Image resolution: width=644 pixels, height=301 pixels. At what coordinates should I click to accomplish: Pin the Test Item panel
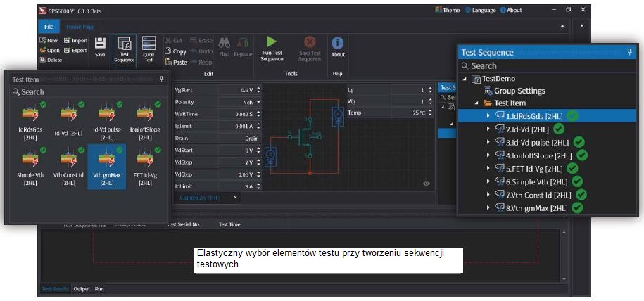(x=162, y=79)
